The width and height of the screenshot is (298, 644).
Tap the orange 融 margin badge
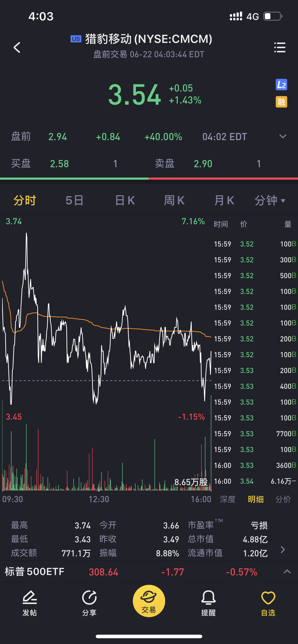pyautogui.click(x=281, y=102)
